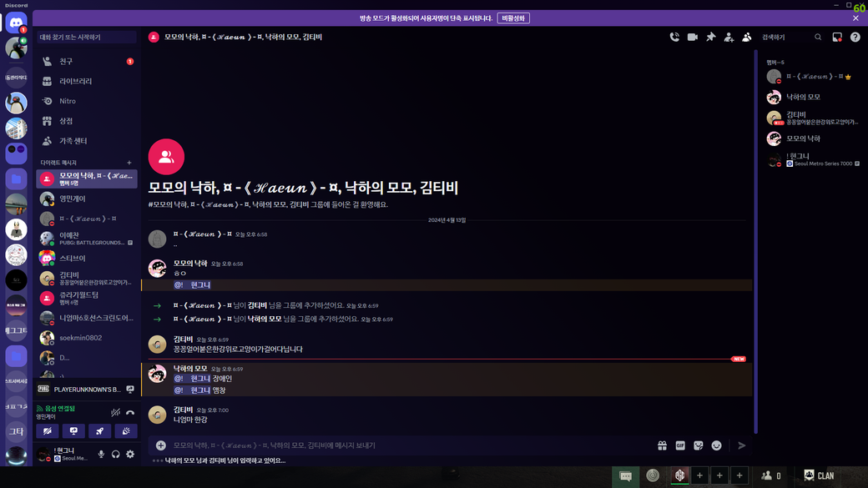This screenshot has height=488, width=868.
Task: Start a video call with the camera icon
Action: 693,38
